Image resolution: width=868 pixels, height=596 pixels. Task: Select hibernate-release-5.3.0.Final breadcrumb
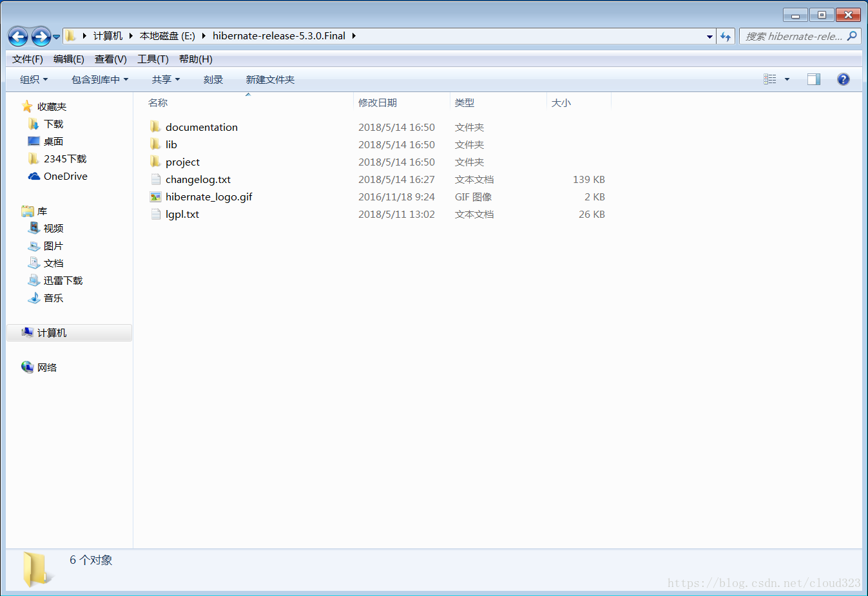[x=279, y=36]
